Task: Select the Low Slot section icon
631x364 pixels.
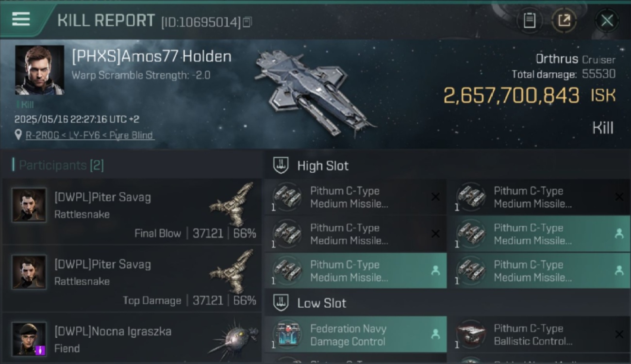Action: [282, 303]
